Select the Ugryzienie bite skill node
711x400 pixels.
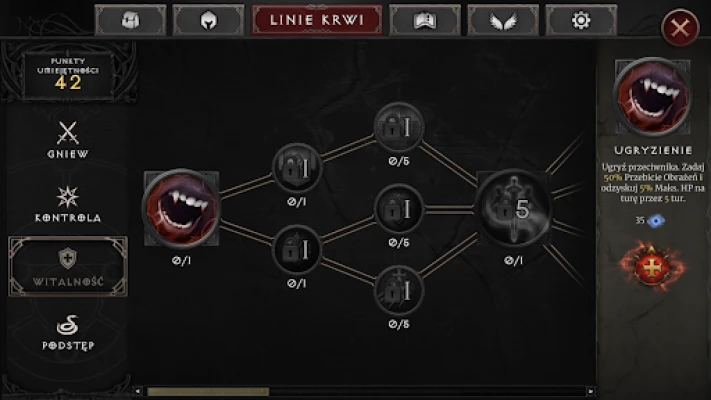tap(181, 209)
